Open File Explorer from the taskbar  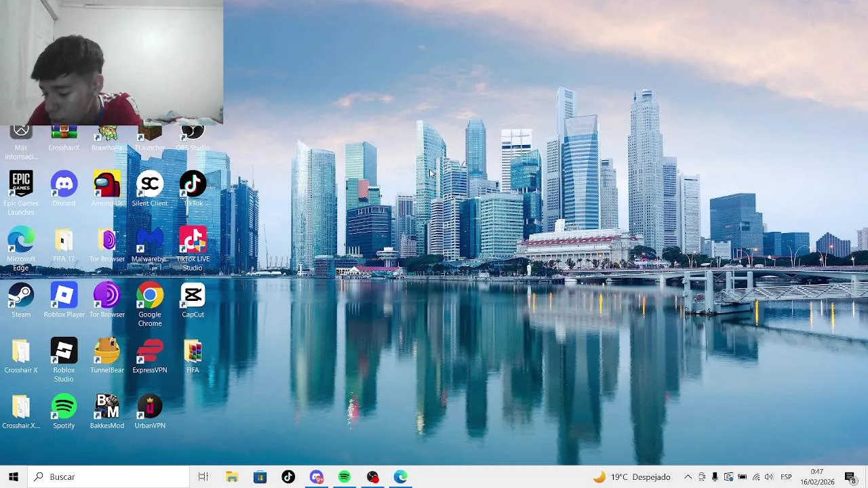232,476
